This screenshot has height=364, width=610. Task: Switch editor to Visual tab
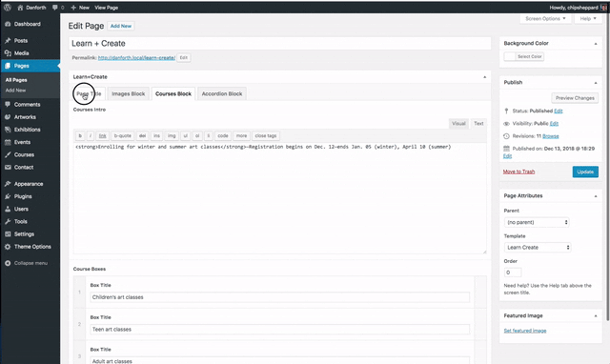458,123
